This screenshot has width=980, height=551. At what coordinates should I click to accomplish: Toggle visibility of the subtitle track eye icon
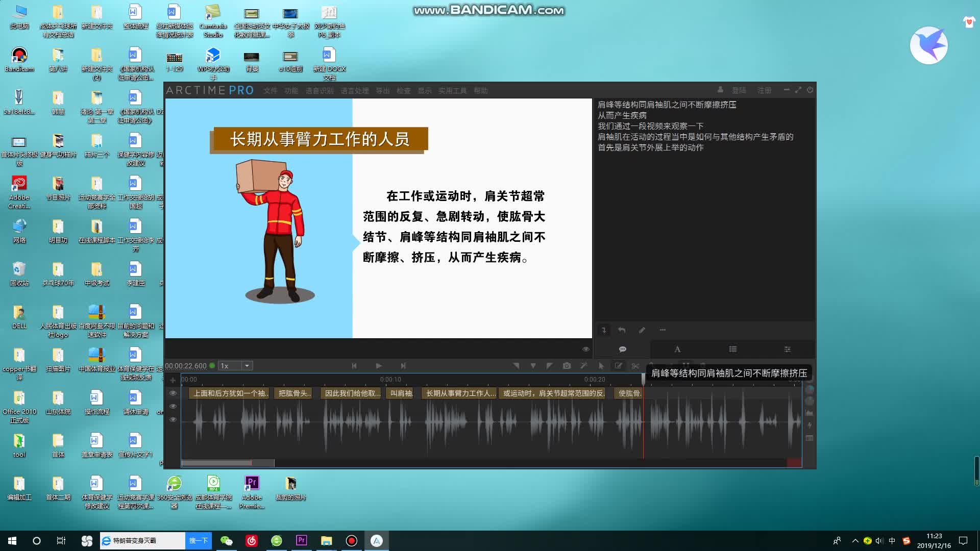(x=174, y=393)
